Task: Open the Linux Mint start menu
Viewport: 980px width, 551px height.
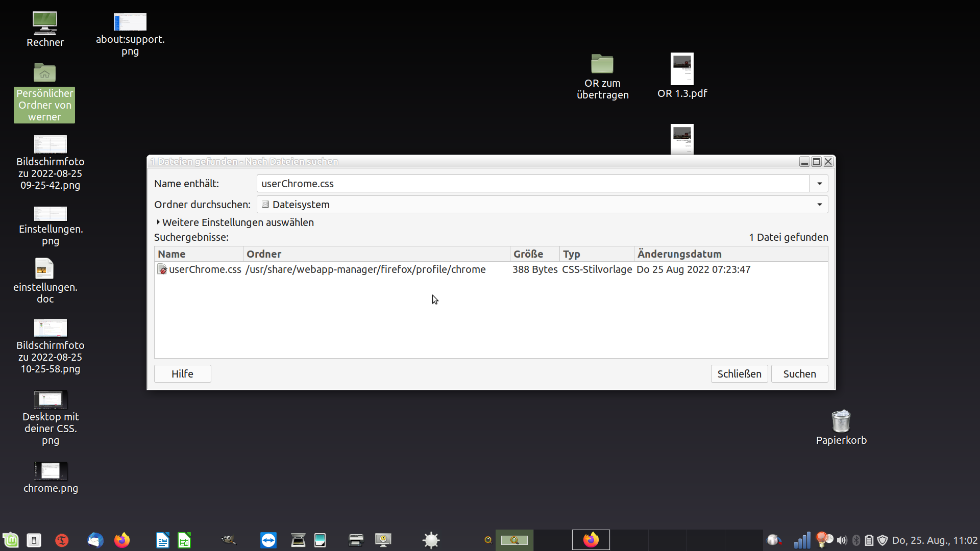Action: pyautogui.click(x=11, y=540)
